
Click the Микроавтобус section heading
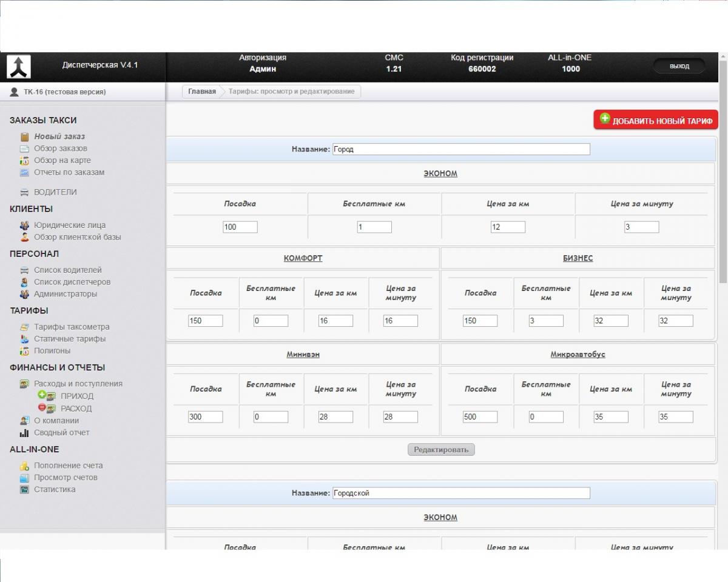tap(578, 355)
